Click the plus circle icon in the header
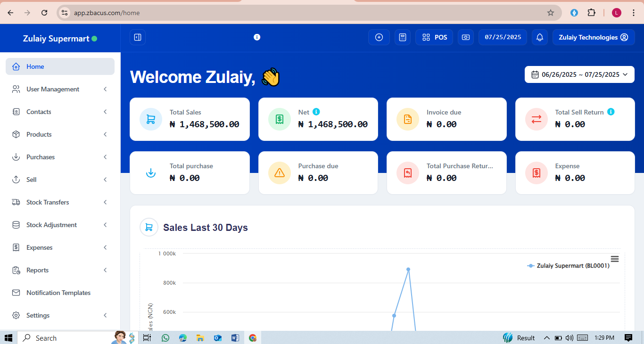 [379, 37]
